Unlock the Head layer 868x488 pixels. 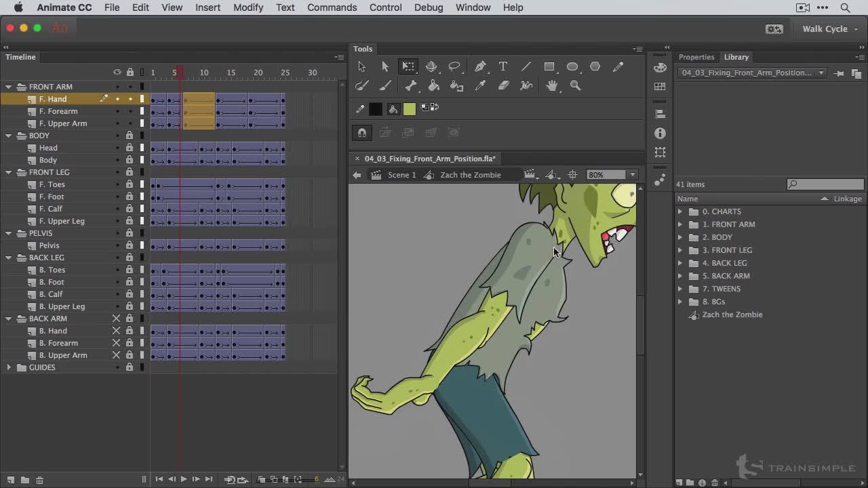pyautogui.click(x=130, y=148)
